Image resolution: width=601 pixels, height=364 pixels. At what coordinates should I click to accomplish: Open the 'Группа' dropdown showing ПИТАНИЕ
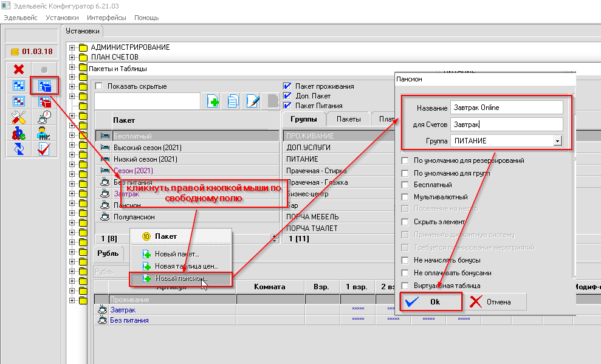(x=557, y=141)
